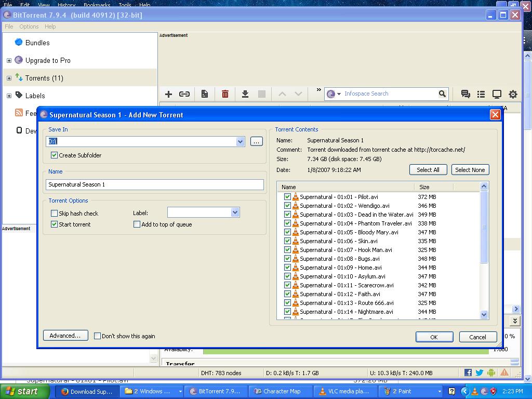Open the search provider dropdown arrow
Image resolution: width=532 pixels, height=399 pixels.
click(339, 94)
